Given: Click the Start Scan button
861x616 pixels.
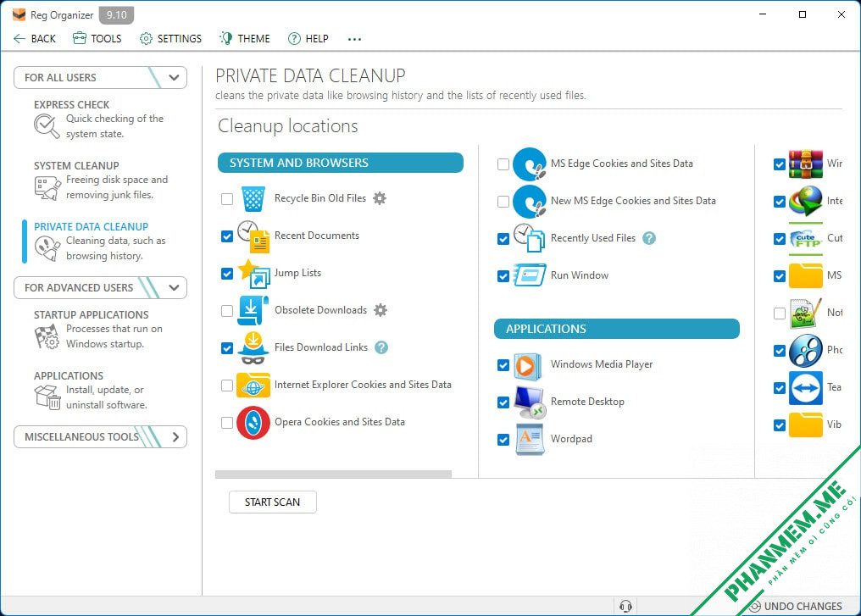Looking at the screenshot, I should (x=272, y=502).
